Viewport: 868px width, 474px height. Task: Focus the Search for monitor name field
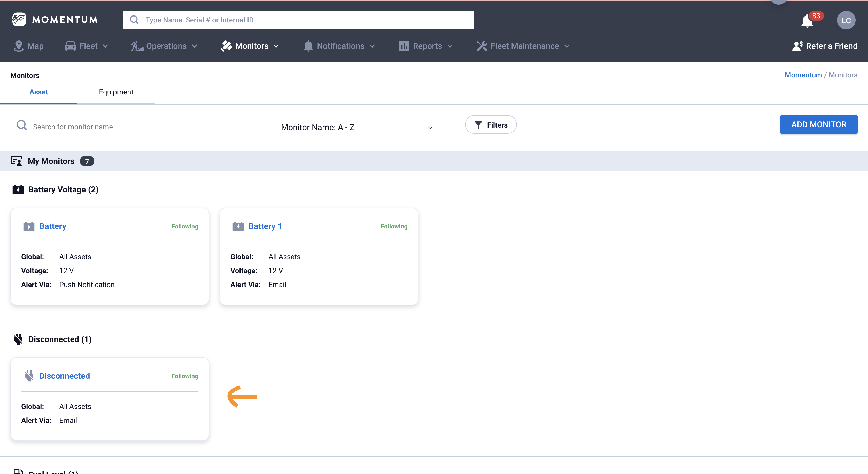point(140,127)
